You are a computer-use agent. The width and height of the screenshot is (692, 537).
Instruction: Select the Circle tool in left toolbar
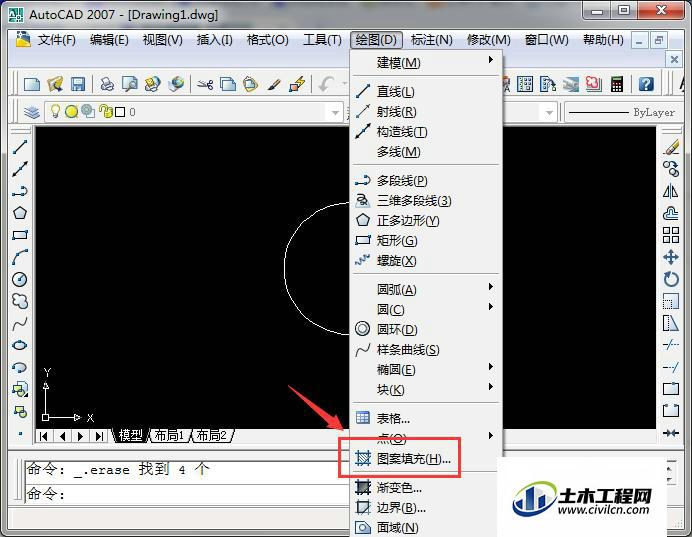tap(20, 279)
